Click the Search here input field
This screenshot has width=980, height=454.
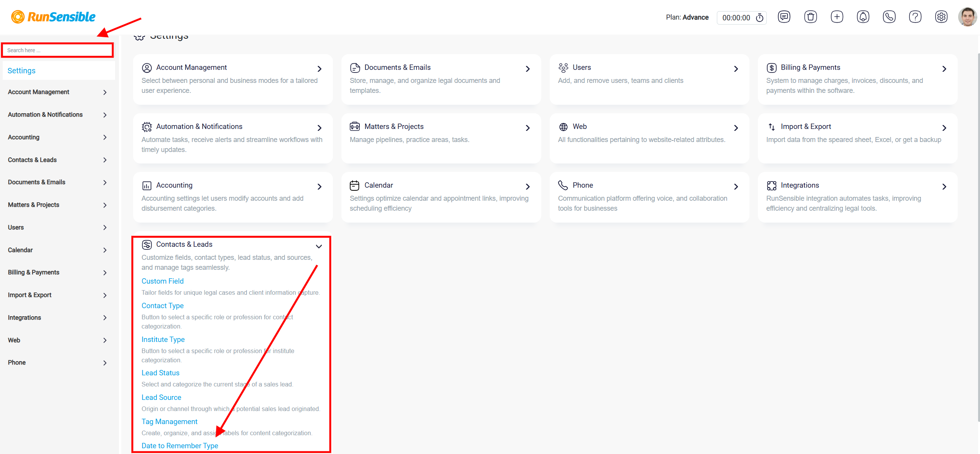(58, 50)
